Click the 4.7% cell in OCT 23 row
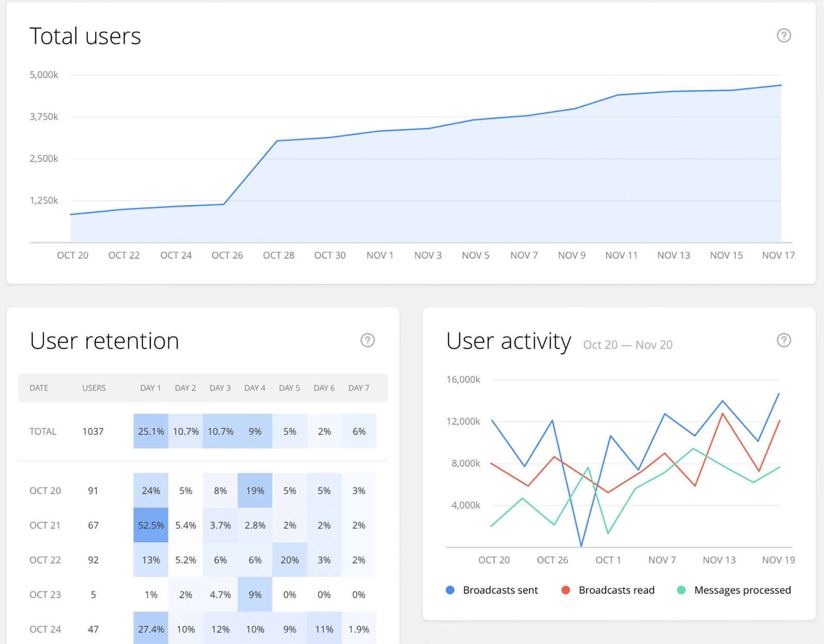The width and height of the screenshot is (824, 644). pyautogui.click(x=220, y=595)
